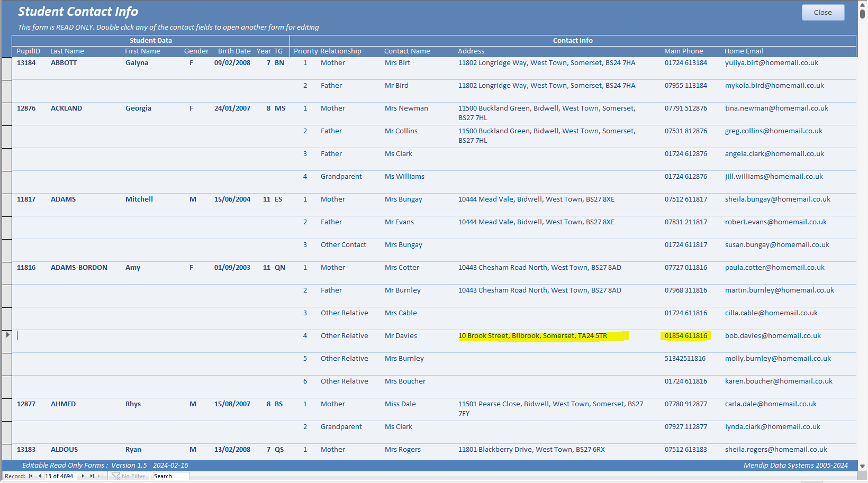Screen dimensions: 868x483
Task: Click the Search box in navigation bar
Action: click(171, 476)
